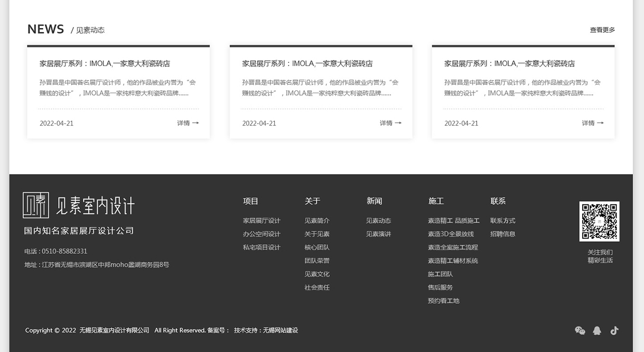Click the 见素室内设计 footer logo
Image resolution: width=644 pixels, height=352 pixels.
click(79, 205)
